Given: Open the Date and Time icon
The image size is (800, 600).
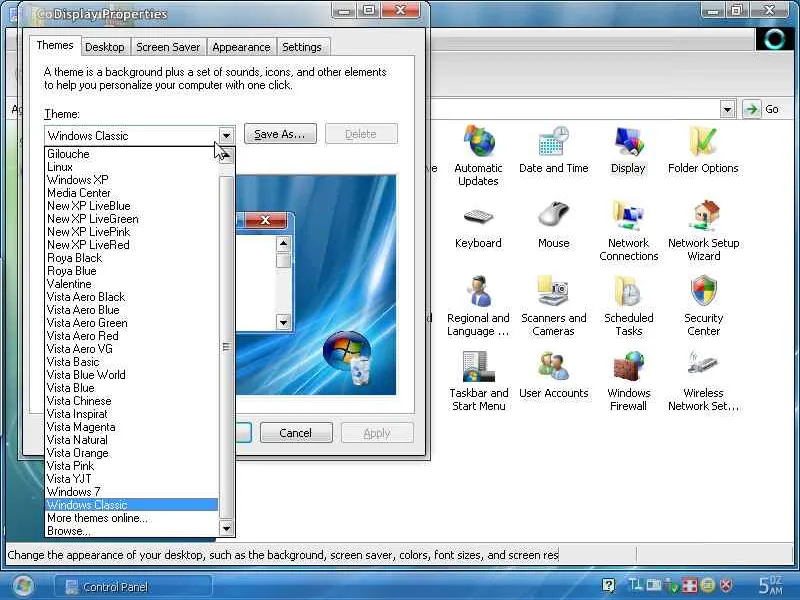Looking at the screenshot, I should click(554, 149).
